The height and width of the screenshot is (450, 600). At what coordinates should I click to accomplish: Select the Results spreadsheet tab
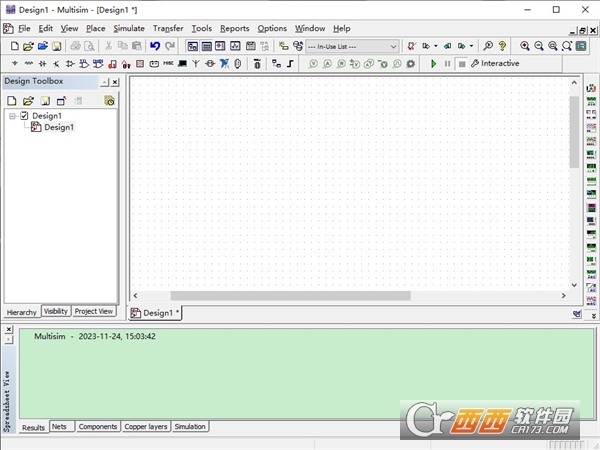click(33, 427)
